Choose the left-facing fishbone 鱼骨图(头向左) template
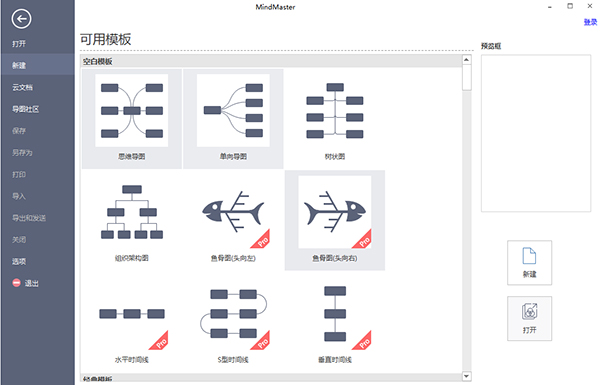The image size is (600, 385). (x=233, y=220)
